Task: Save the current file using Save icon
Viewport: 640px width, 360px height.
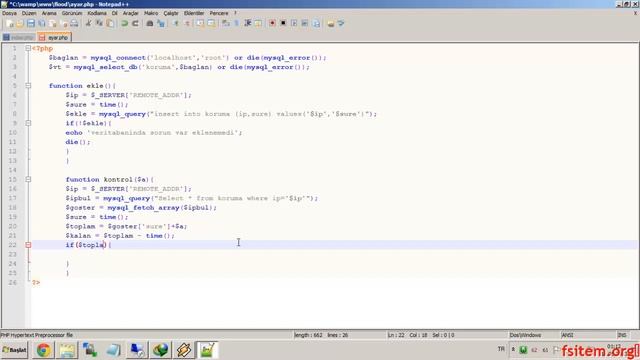Action: pyautogui.click(x=31, y=24)
